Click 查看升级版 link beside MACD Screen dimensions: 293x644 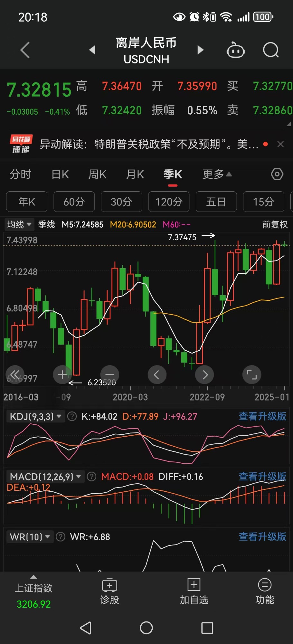pos(262,476)
